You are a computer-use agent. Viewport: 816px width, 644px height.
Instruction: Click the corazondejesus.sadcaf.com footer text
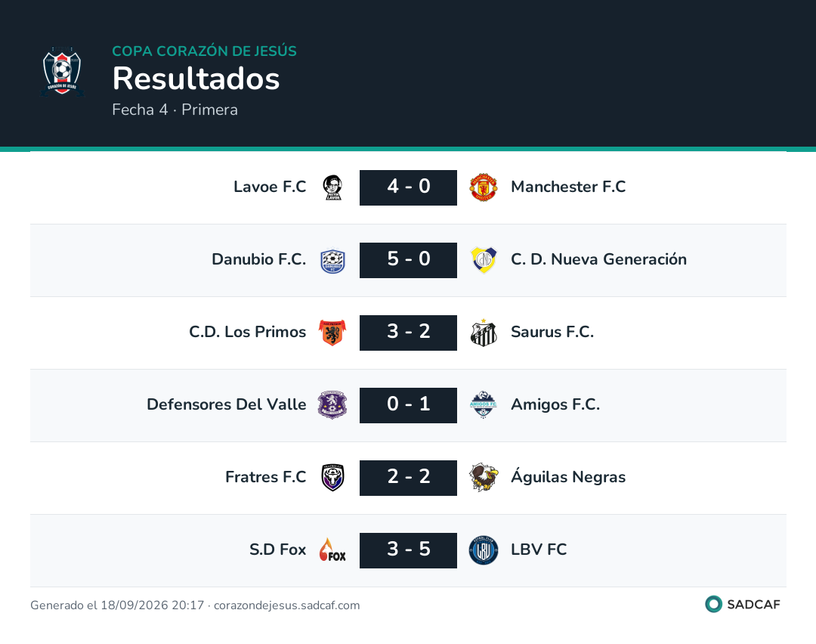[x=287, y=605]
